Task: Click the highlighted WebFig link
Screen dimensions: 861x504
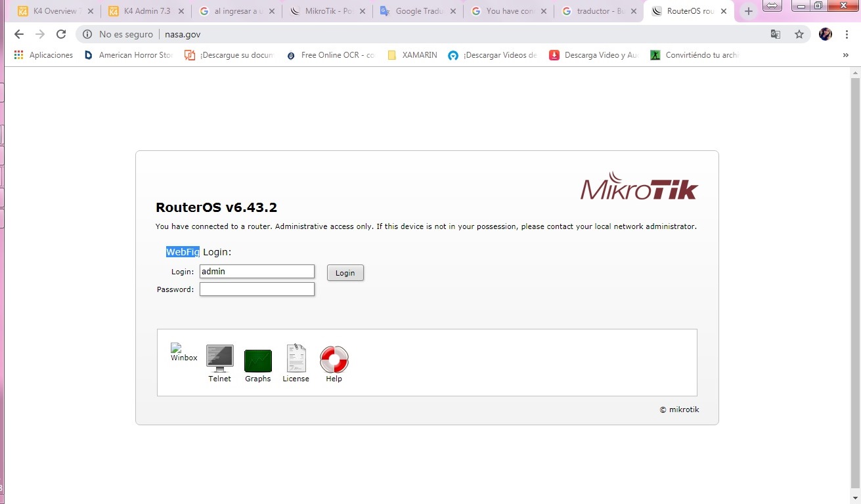Action: (x=183, y=251)
